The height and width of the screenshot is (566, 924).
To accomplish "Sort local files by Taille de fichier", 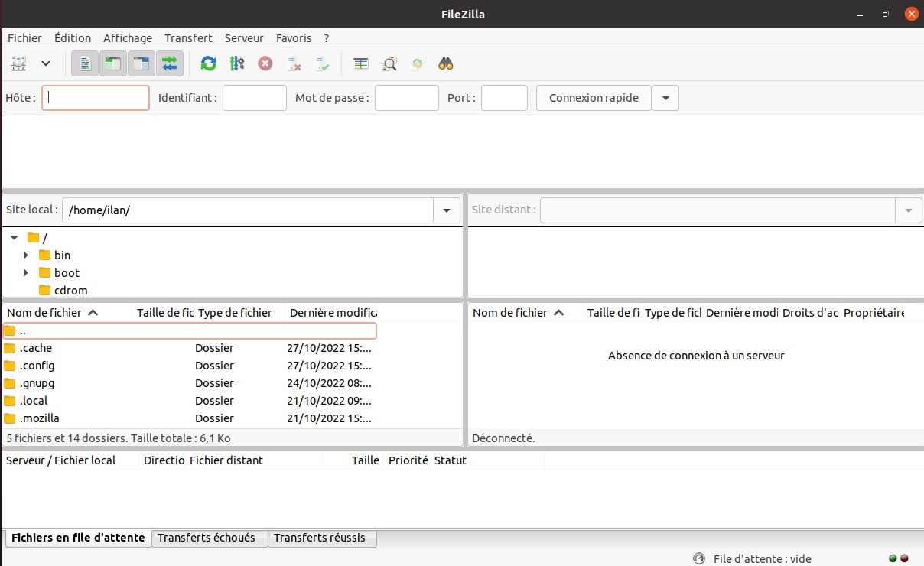I will coord(164,313).
